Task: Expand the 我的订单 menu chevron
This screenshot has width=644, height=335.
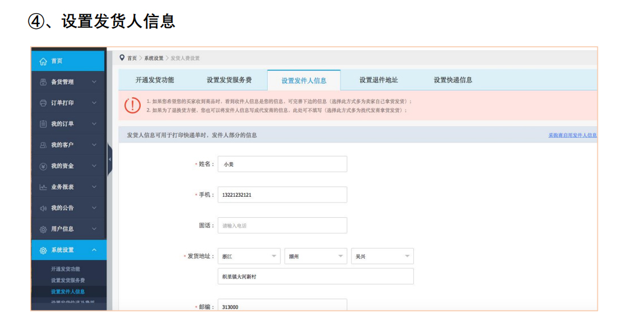Action: (x=94, y=124)
